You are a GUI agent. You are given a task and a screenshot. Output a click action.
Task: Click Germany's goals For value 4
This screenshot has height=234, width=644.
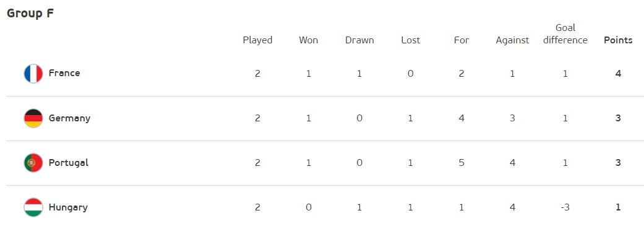pyautogui.click(x=462, y=118)
